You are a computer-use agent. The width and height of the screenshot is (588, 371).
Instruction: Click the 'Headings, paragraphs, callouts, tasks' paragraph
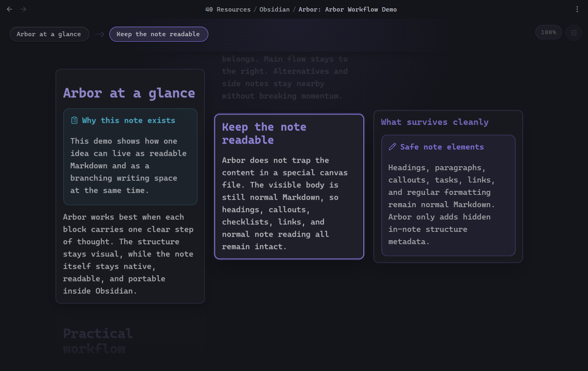pos(441,205)
